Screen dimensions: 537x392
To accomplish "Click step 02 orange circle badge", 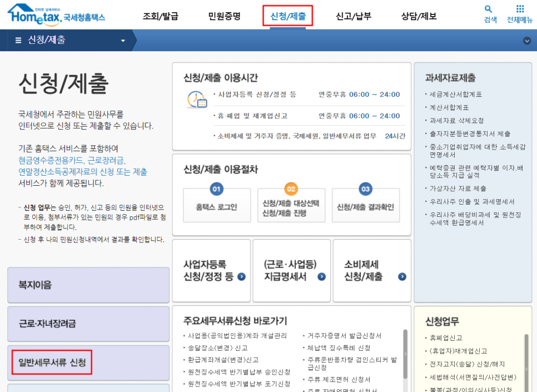I will point(291,189).
